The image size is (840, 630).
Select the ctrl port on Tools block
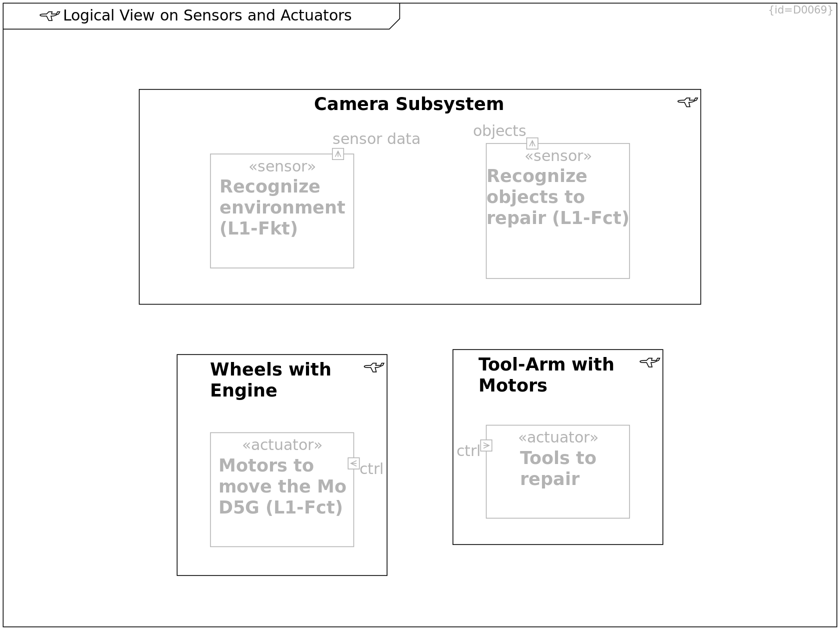pyautogui.click(x=486, y=445)
